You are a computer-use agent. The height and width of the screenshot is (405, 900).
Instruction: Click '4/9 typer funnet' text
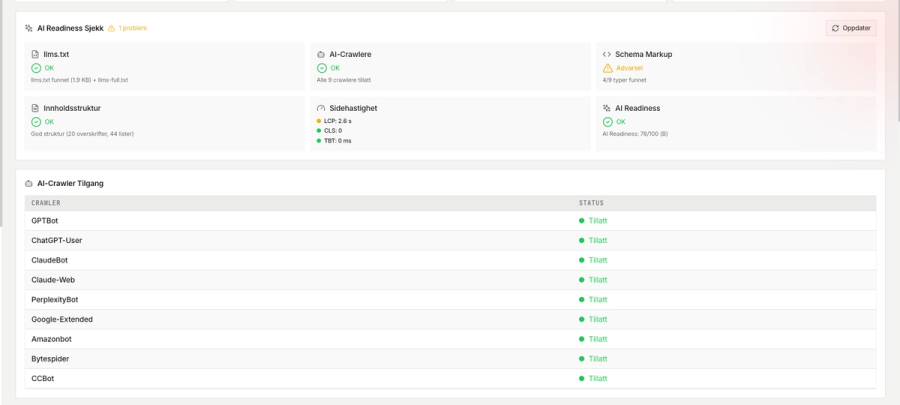624,80
